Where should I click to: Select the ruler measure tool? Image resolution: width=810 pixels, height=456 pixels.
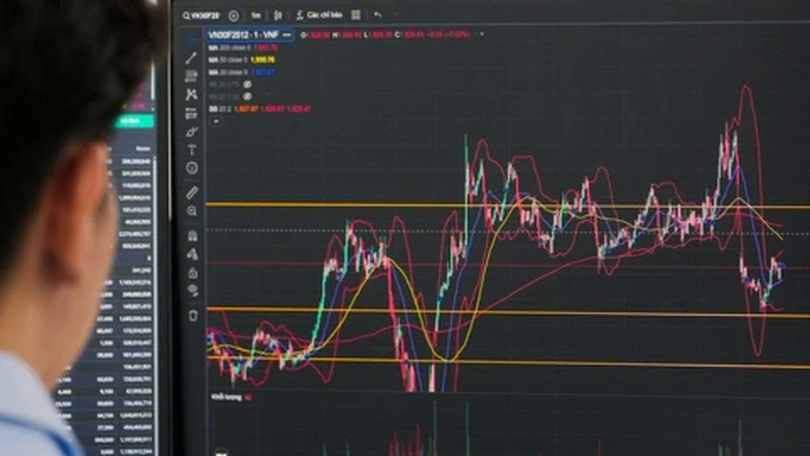(x=192, y=193)
